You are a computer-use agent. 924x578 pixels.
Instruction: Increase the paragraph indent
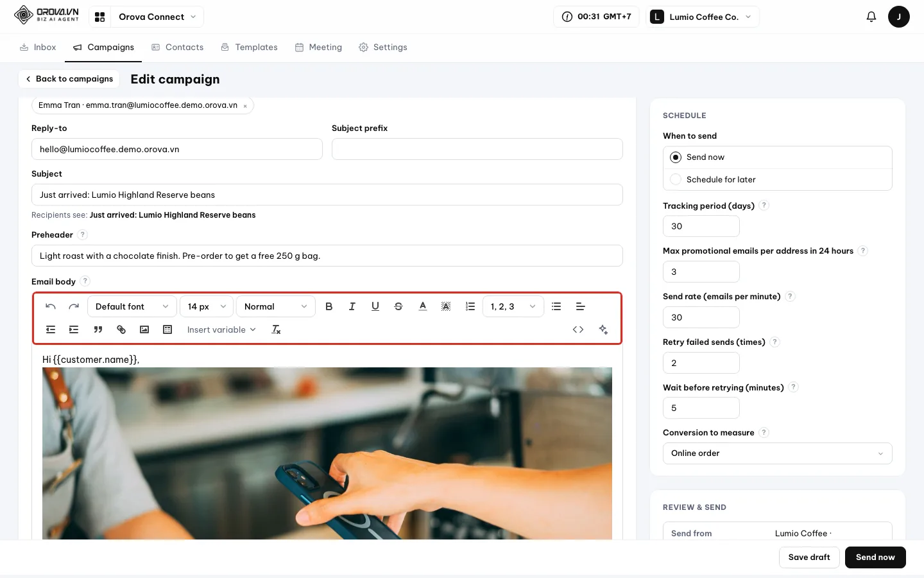coord(74,329)
